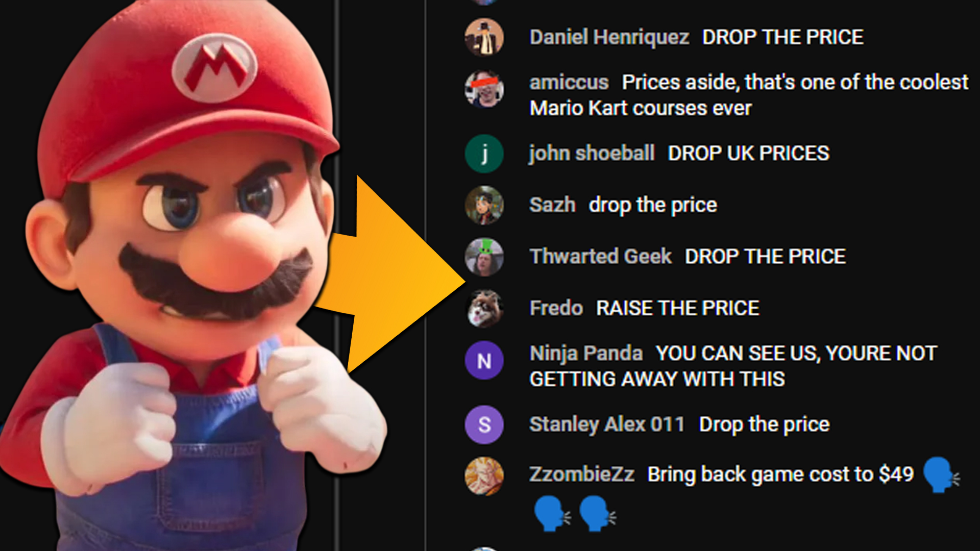This screenshot has width=980, height=551.
Task: Click Daniel Henriquez's profile avatar
Action: 484,37
